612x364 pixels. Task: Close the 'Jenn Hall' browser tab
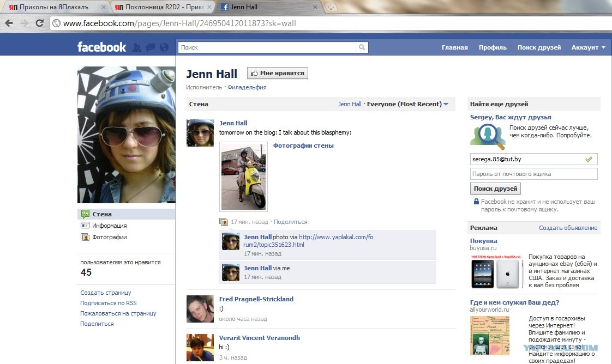click(315, 7)
